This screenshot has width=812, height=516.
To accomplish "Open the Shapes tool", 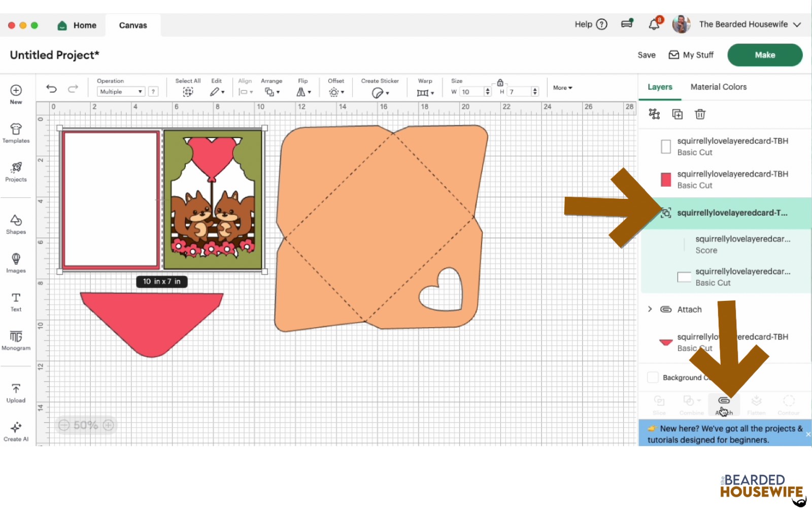I will pyautogui.click(x=16, y=224).
